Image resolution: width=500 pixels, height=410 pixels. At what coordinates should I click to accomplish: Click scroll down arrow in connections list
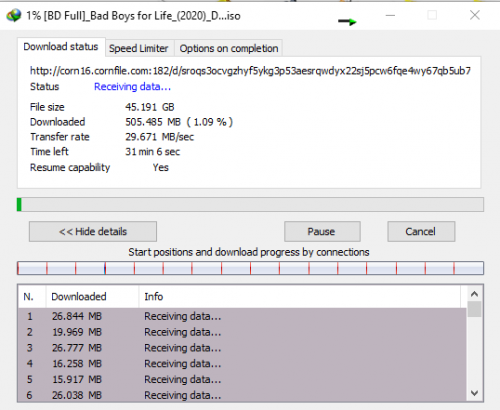tap(474, 393)
